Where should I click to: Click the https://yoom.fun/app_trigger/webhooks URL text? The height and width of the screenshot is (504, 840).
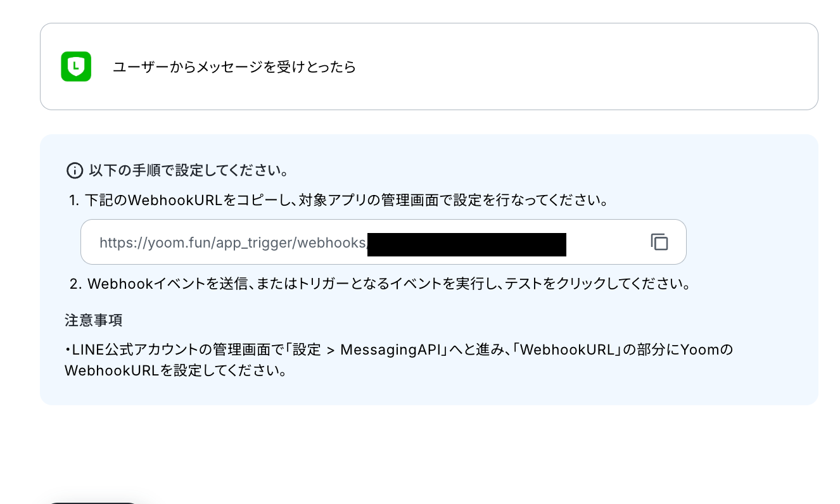click(232, 243)
